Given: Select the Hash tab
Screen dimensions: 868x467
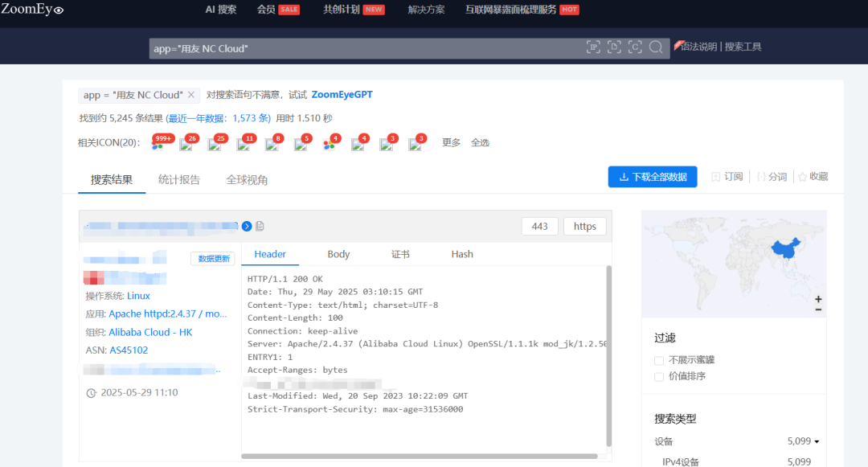Looking at the screenshot, I should (461, 254).
